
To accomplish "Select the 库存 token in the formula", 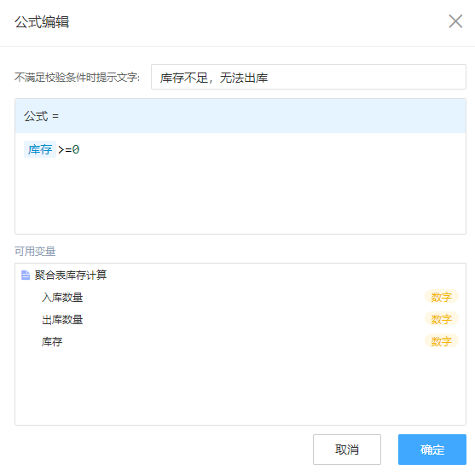I will (x=40, y=149).
